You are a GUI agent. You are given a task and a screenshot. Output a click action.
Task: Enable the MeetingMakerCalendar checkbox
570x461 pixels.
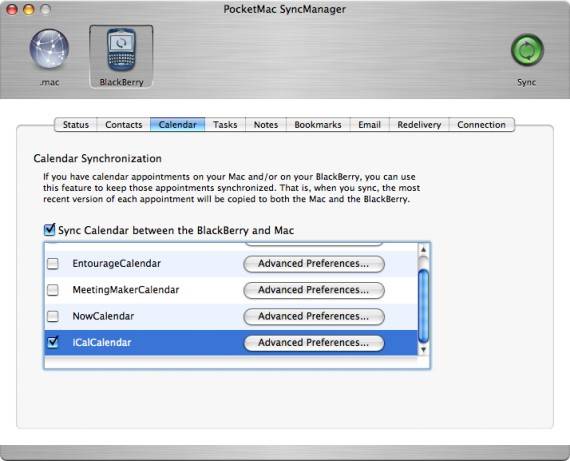point(53,290)
